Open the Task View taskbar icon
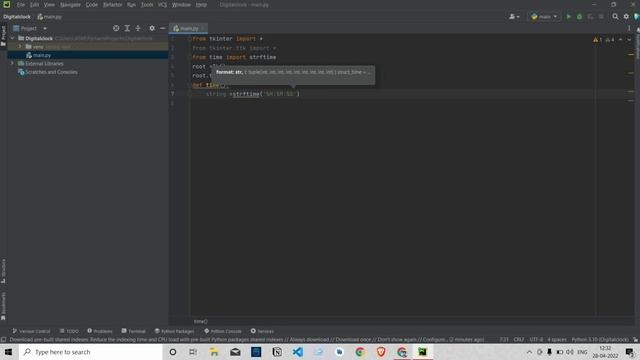The height and width of the screenshot is (360, 640). 193,352
